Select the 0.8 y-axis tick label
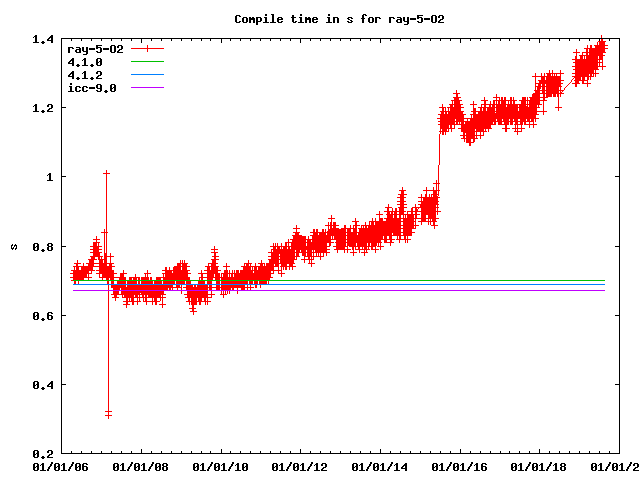 [x=42, y=246]
